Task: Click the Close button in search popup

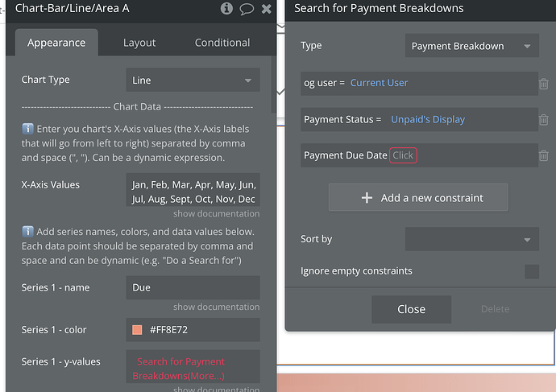Action: tap(411, 309)
